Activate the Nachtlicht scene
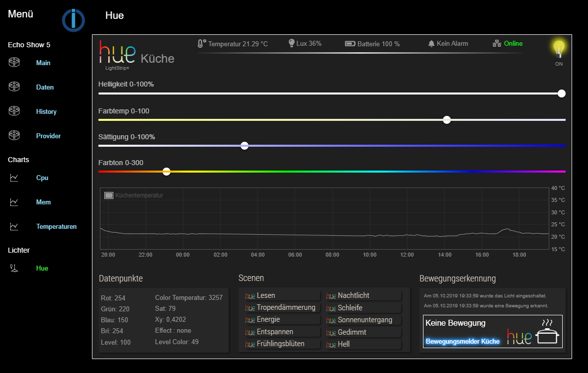The image size is (588, 373). click(x=363, y=296)
